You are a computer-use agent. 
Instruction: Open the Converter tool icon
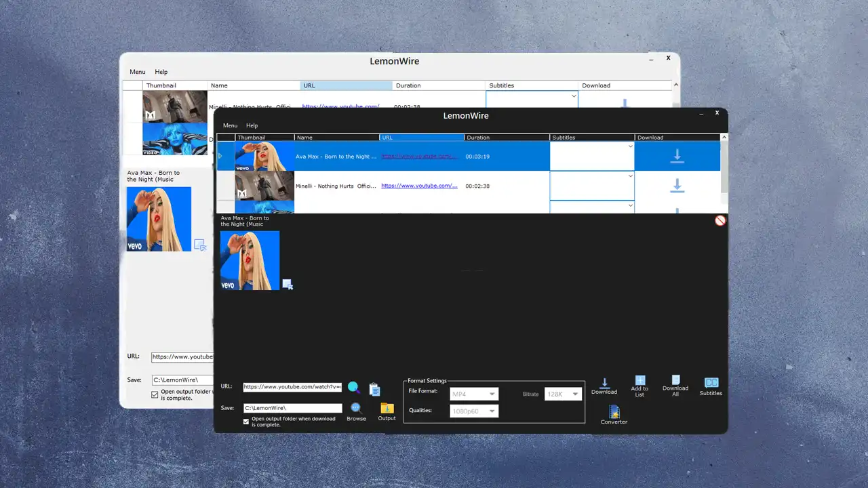[614, 411]
